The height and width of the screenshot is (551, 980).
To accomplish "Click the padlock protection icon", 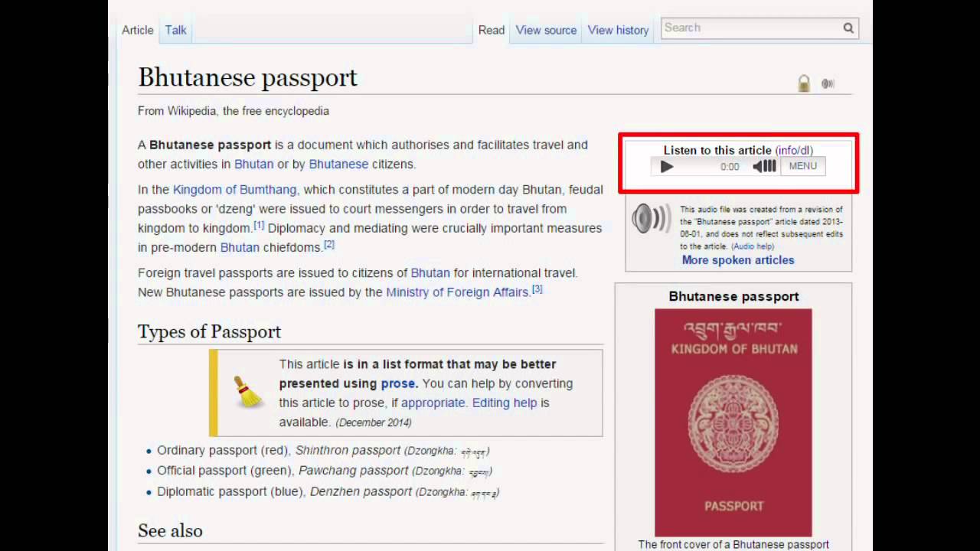I will (x=804, y=83).
